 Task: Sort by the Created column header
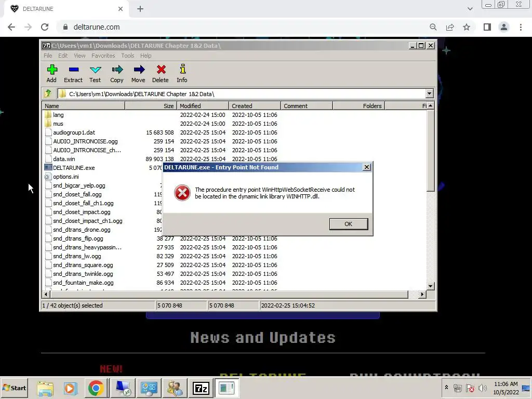pos(255,106)
